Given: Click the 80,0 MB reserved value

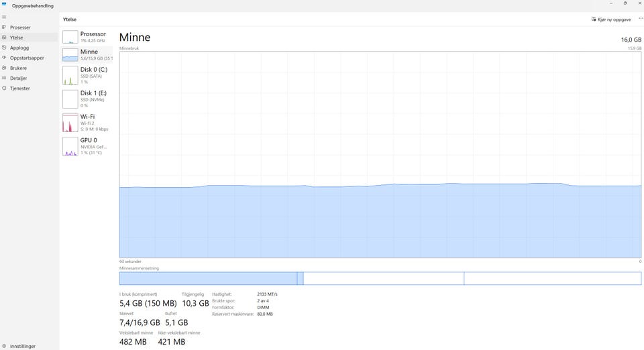Looking at the screenshot, I should click(265, 314).
